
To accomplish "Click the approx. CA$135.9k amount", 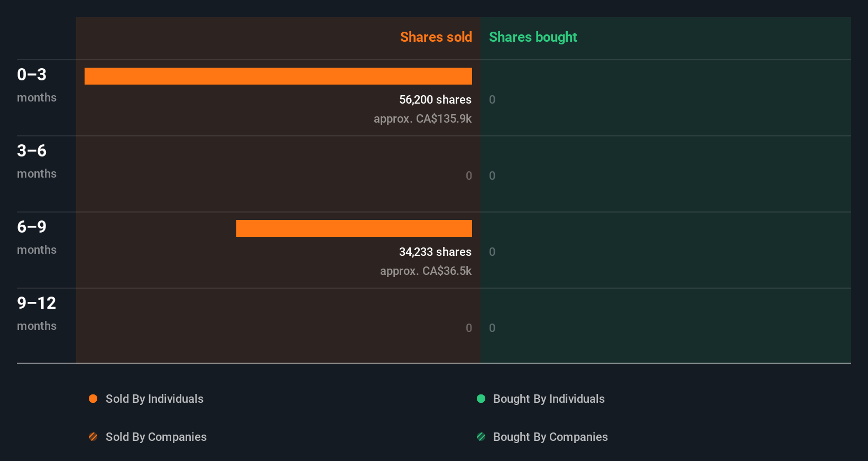I will coord(422,118).
